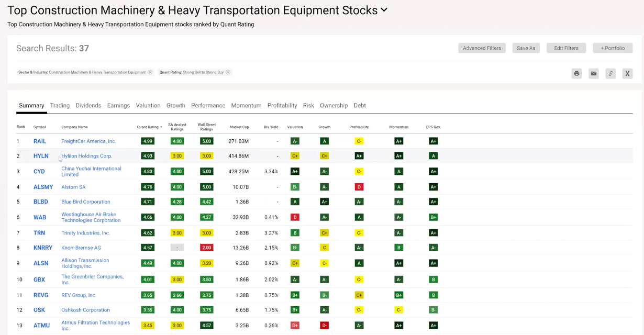This screenshot has height=335, width=644.
Task: Open Alstom SA company link
Action: [73, 187]
